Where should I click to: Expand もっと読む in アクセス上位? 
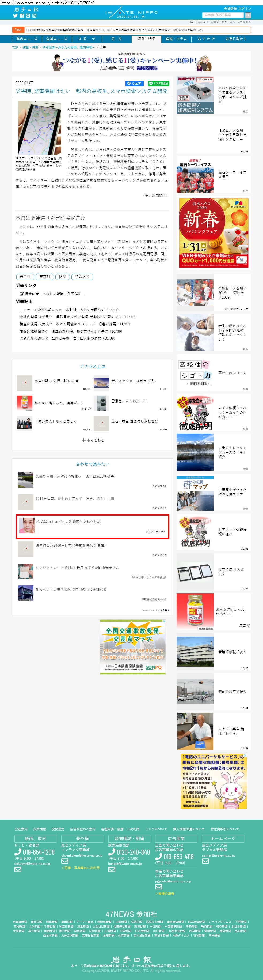coord(93,440)
